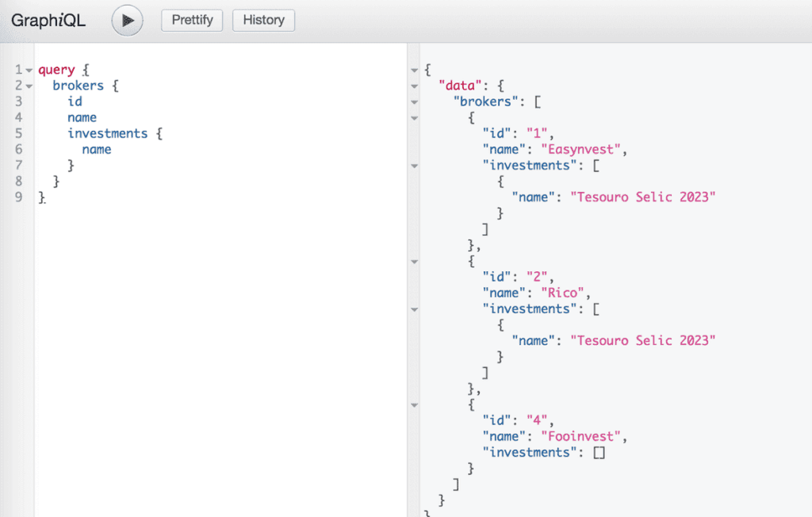The image size is (812, 517).
Task: Fold the "data" object in results
Action: click(414, 86)
